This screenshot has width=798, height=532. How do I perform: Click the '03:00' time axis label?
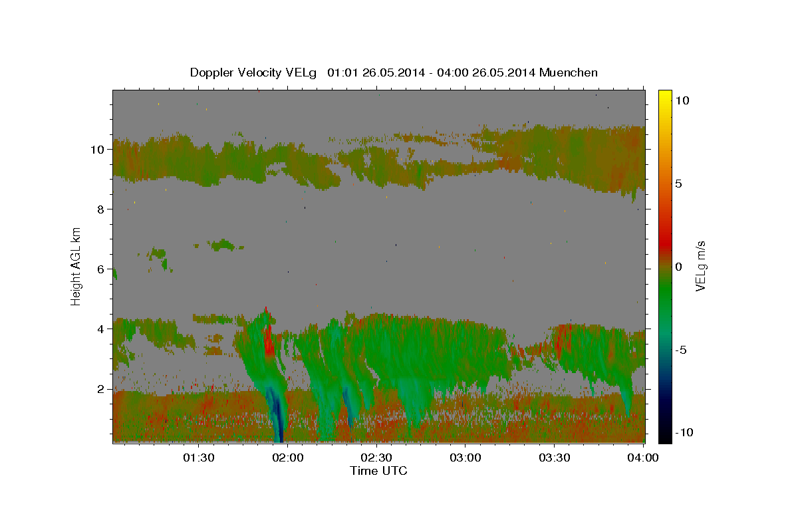(x=465, y=458)
